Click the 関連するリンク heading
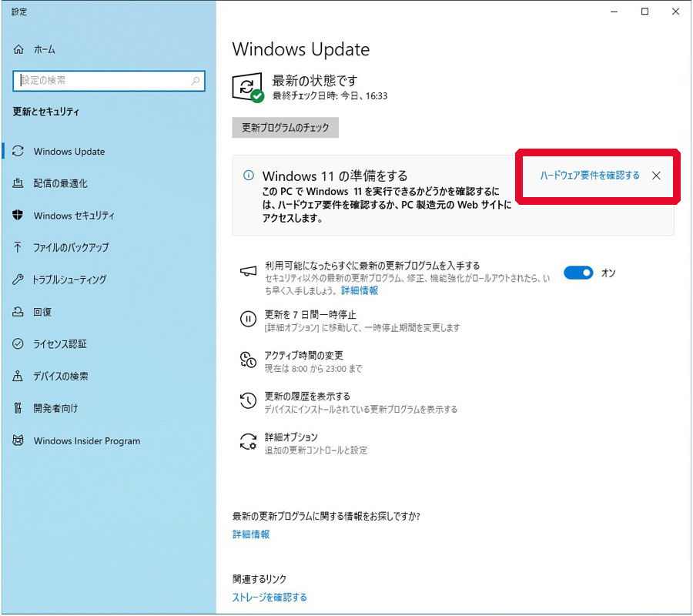The width and height of the screenshot is (693, 616). tap(259, 579)
